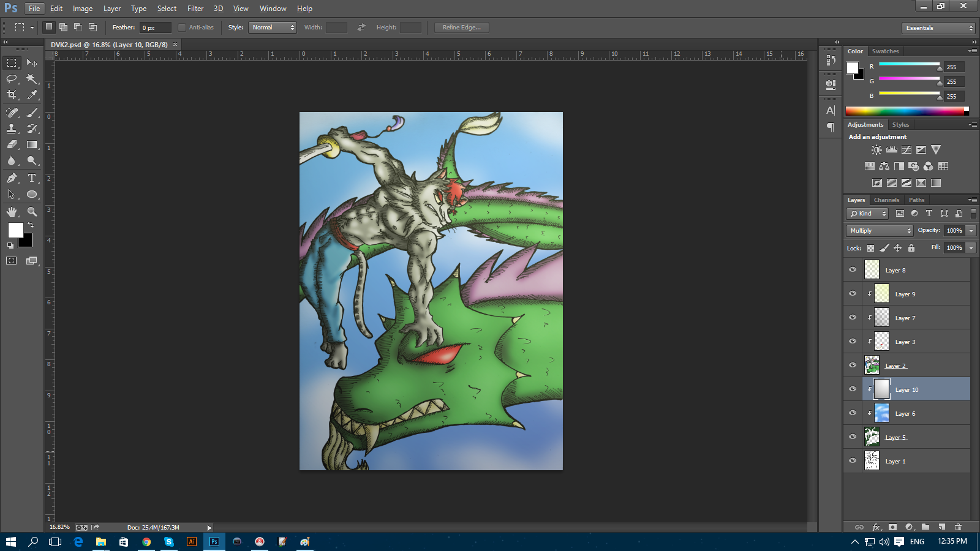The height and width of the screenshot is (551, 980).
Task: Hide Layer 6 visibility
Action: [x=853, y=413]
